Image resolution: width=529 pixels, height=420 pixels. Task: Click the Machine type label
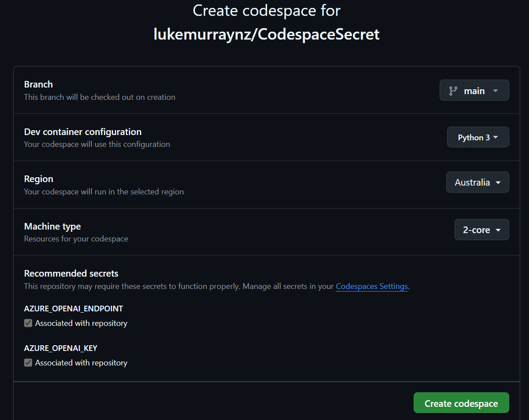coord(52,226)
